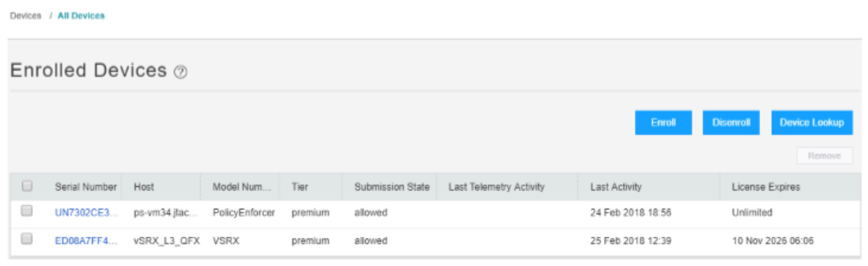Viewport: 868px width, 266px height.
Task: Sort by License Expires column header
Action: click(766, 187)
